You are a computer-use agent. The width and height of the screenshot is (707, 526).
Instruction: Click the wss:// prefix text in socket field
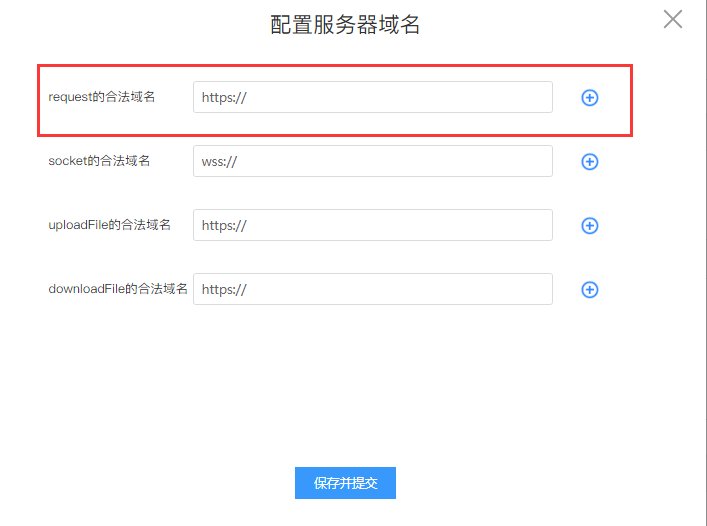[x=220, y=161]
